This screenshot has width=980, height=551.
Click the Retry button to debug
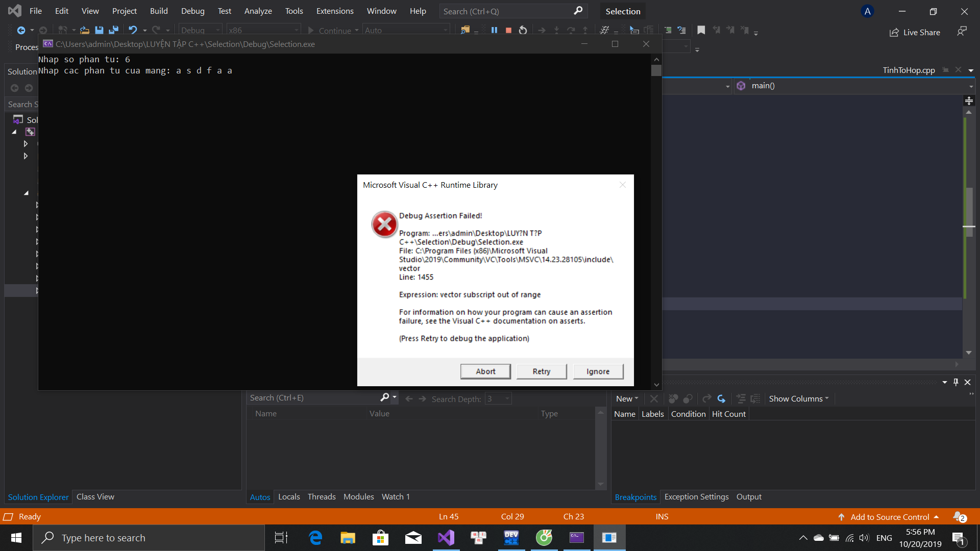pyautogui.click(x=541, y=371)
